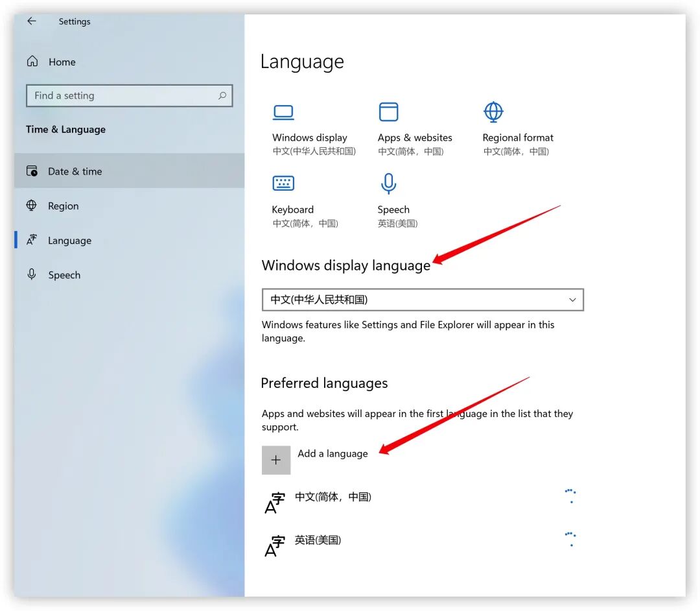Click the back arrow in Settings
The height and width of the screenshot is (611, 700).
tap(31, 21)
